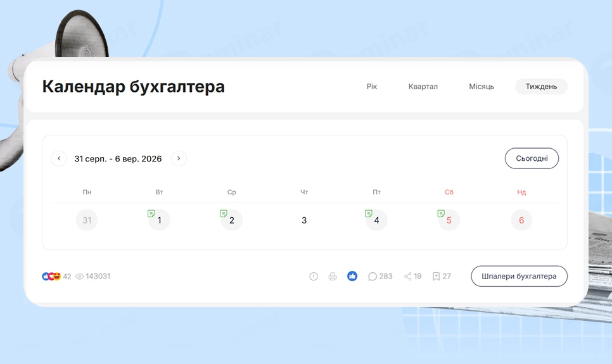Image resolution: width=612 pixels, height=364 pixels.
Task: Click the printer icon
Action: 333,276
